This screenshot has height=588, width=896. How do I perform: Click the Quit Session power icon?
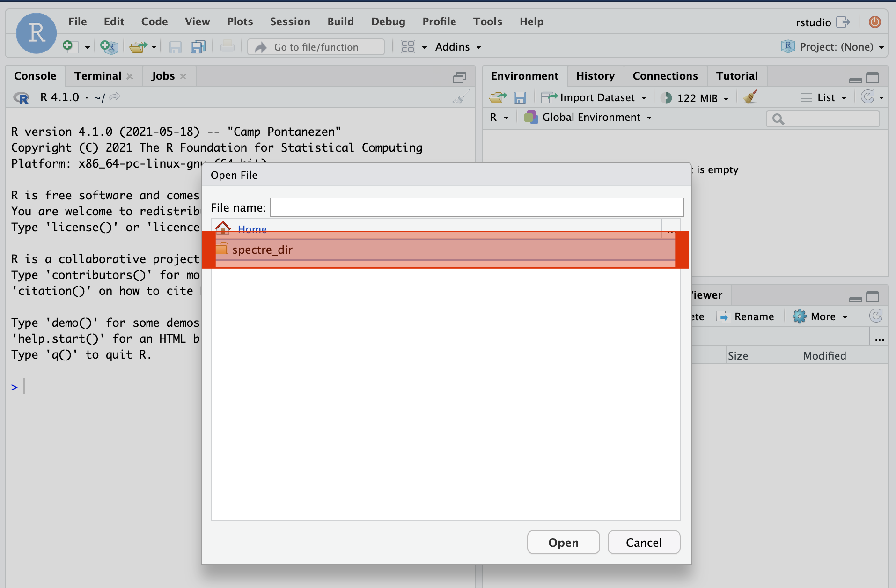pos(874,22)
